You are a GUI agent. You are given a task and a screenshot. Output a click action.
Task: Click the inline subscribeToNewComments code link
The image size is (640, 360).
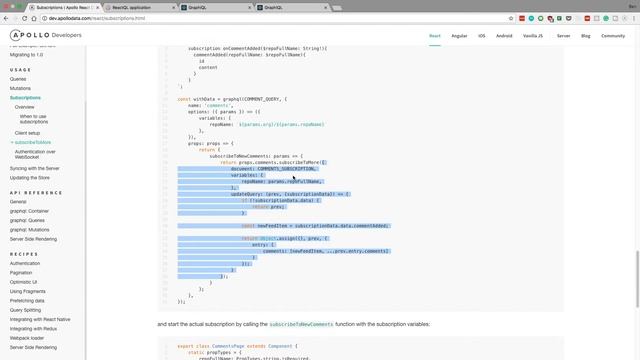tap(301, 324)
